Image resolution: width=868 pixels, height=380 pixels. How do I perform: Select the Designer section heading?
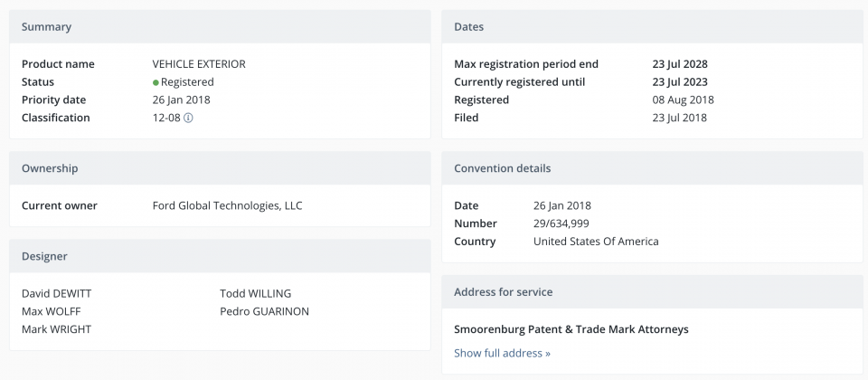point(44,256)
